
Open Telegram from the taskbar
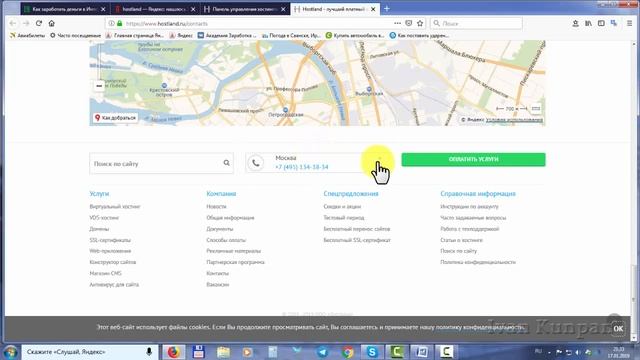coord(322,352)
